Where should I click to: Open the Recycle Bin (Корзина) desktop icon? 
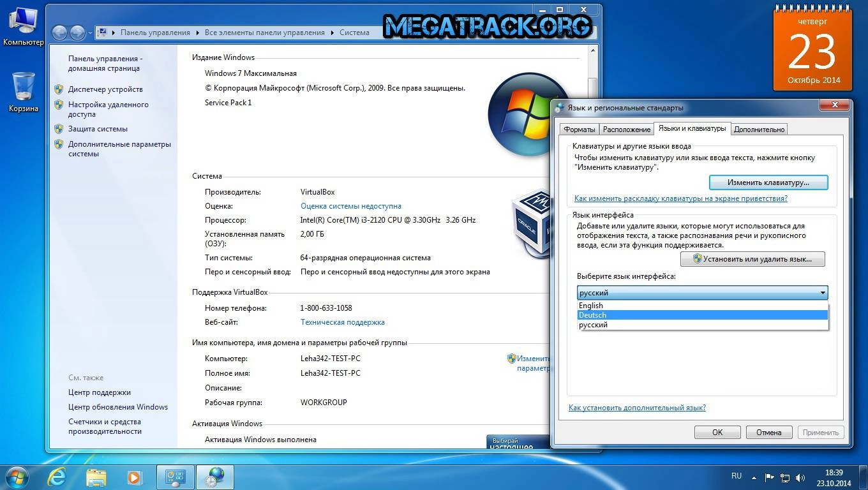[23, 91]
